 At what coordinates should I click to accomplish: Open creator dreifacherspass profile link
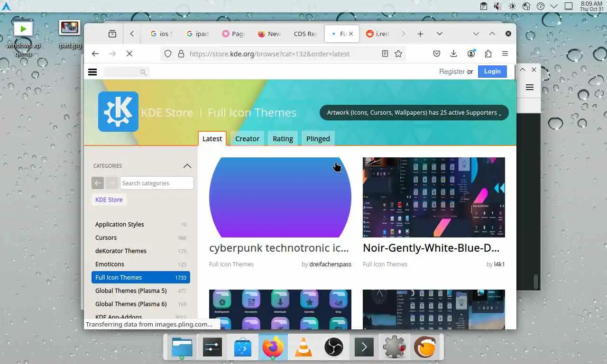tap(330, 264)
